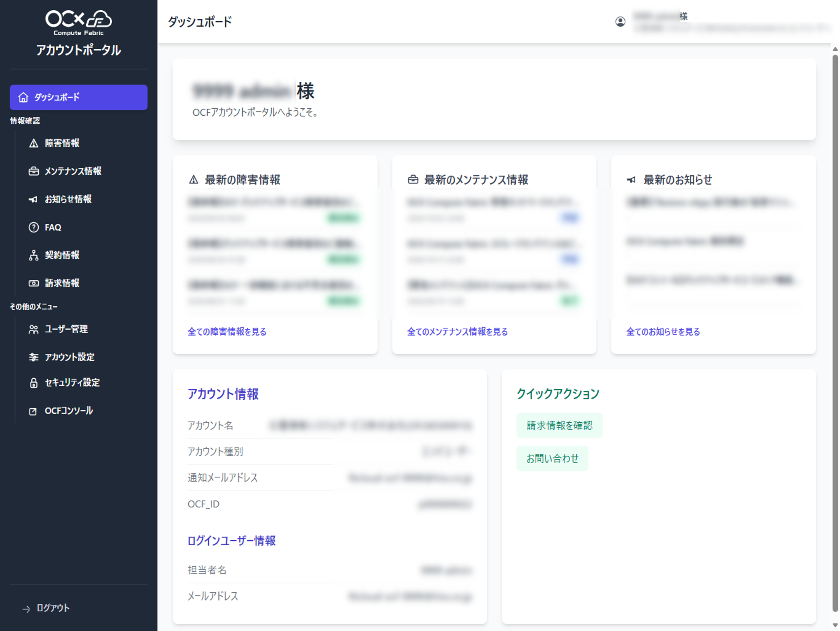
Task: Click ログアウト at sidebar bottom
Action: point(53,608)
